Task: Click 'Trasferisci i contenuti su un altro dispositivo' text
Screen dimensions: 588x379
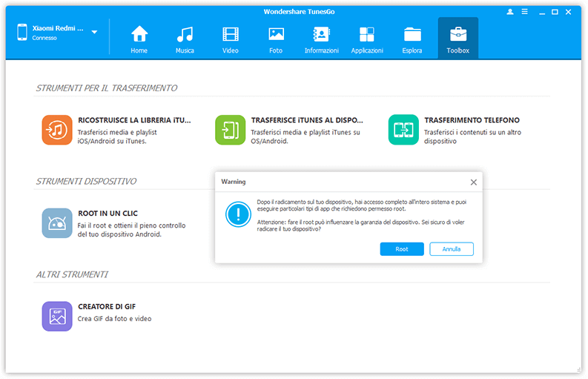Action: [472, 136]
